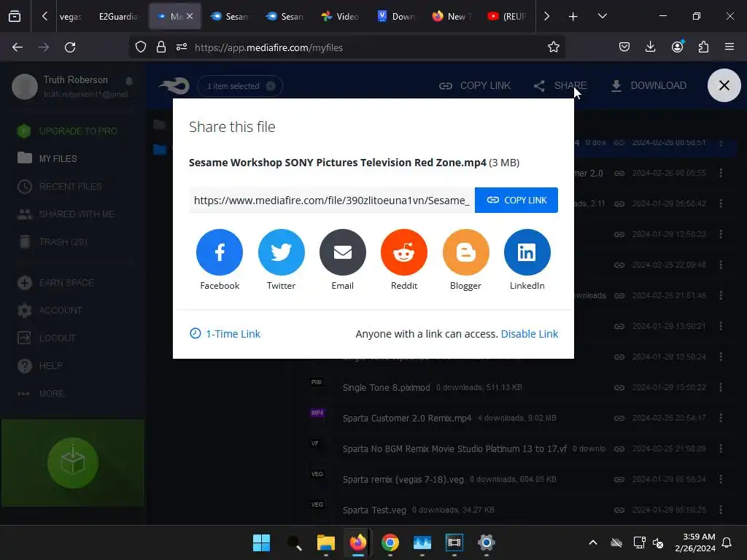Open options menu for Sparta No BGM Remix row
This screenshot has height=560, width=747.
coord(721,448)
